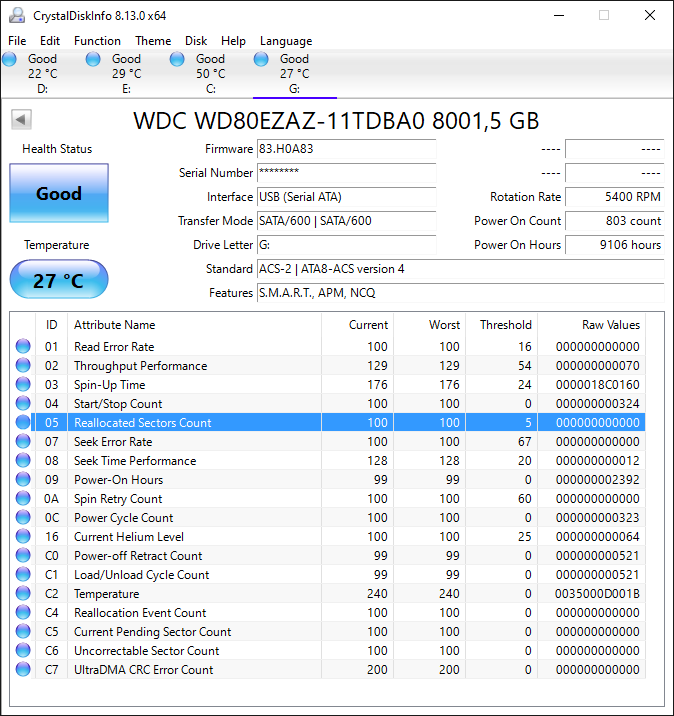674x716 pixels.
Task: Click the Standard ACS-2 field
Action: (460, 269)
